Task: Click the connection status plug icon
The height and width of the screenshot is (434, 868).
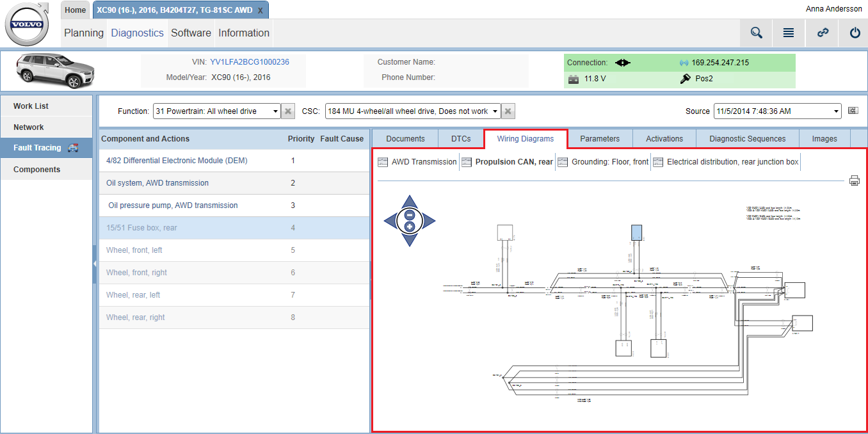Action: click(x=623, y=63)
